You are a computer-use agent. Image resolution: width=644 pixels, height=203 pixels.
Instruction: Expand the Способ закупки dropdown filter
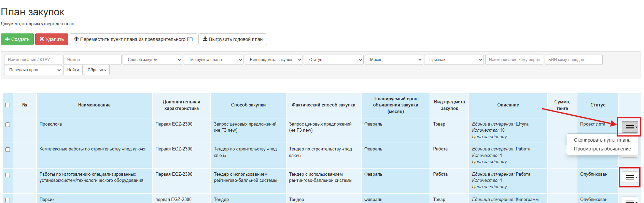153,60
